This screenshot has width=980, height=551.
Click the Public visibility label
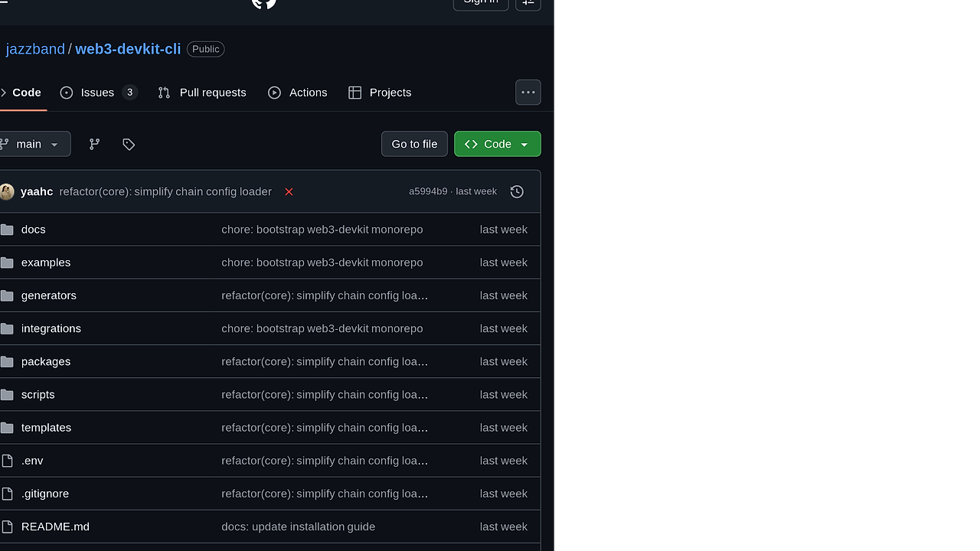206,49
